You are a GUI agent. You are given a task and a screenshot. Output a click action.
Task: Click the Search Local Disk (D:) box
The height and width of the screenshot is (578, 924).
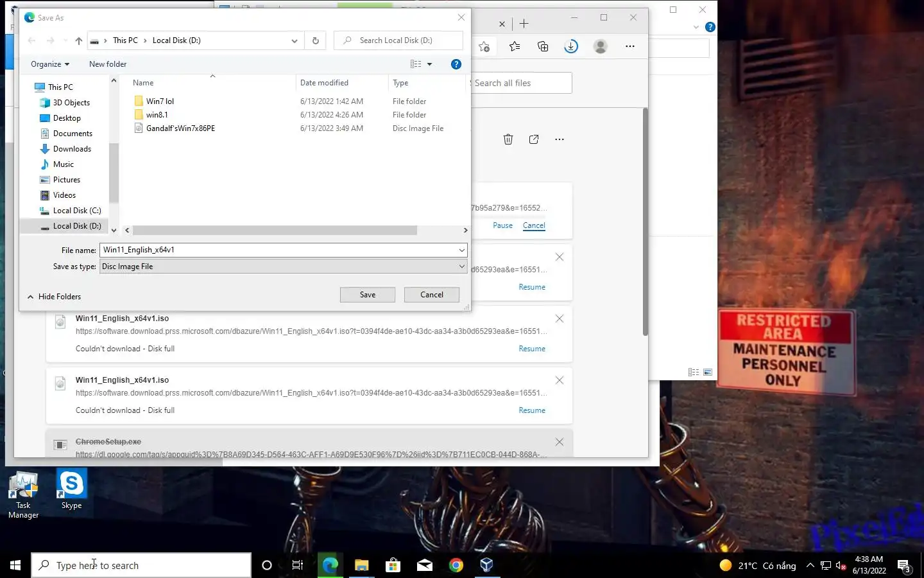coord(398,40)
